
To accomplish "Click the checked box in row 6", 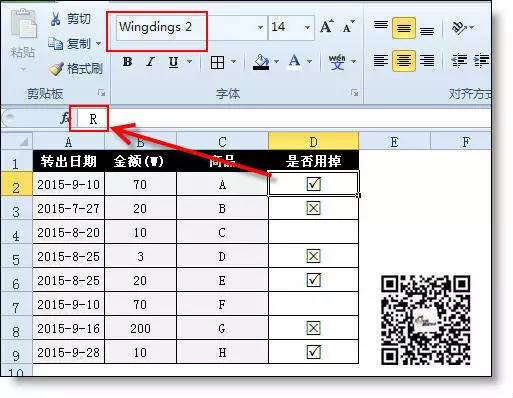I will (x=314, y=280).
